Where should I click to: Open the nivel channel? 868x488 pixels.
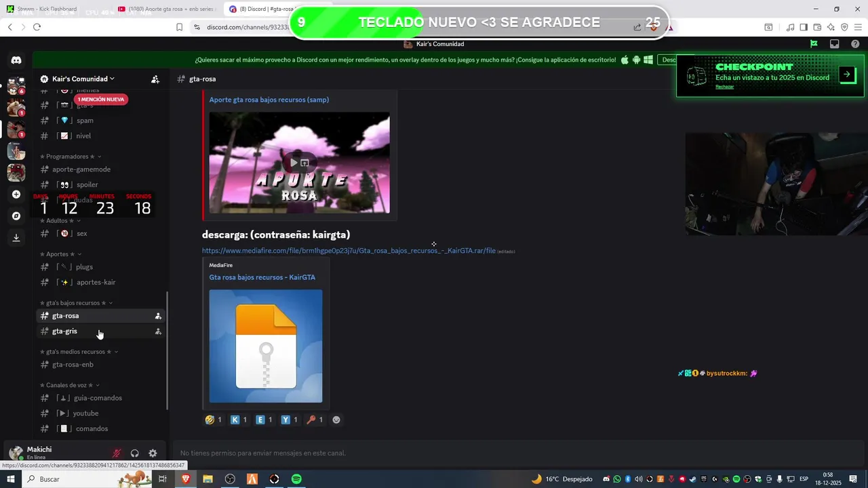click(100, 136)
